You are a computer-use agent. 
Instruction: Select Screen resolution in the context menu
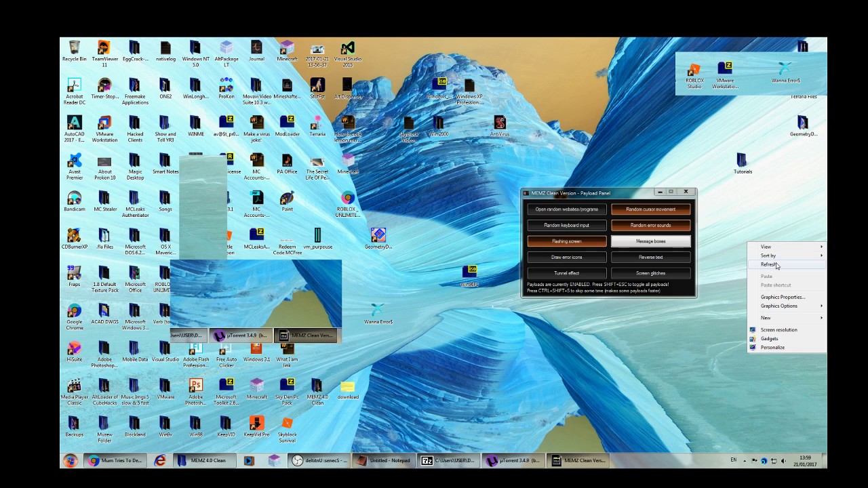click(x=787, y=330)
